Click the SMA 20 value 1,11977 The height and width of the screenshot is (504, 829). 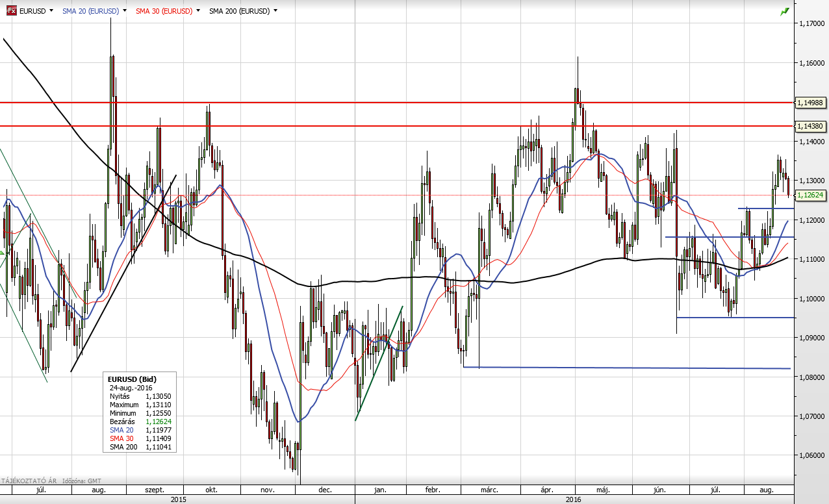click(158, 430)
